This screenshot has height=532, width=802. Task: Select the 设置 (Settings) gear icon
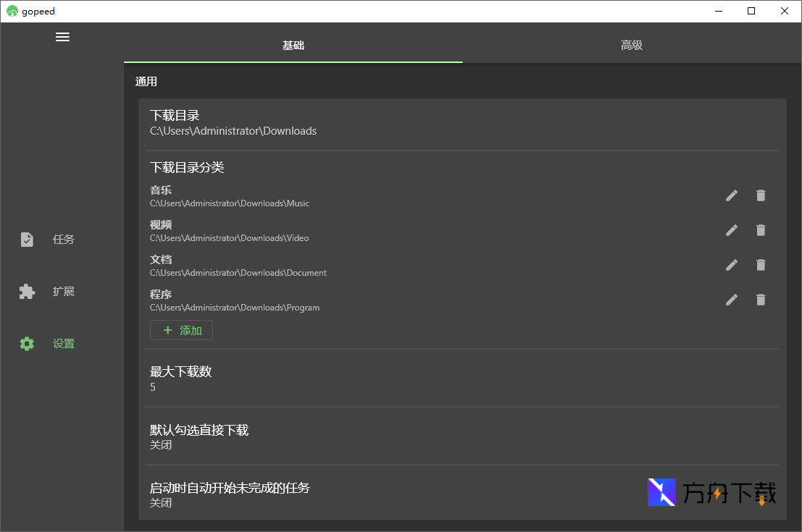pos(27,343)
